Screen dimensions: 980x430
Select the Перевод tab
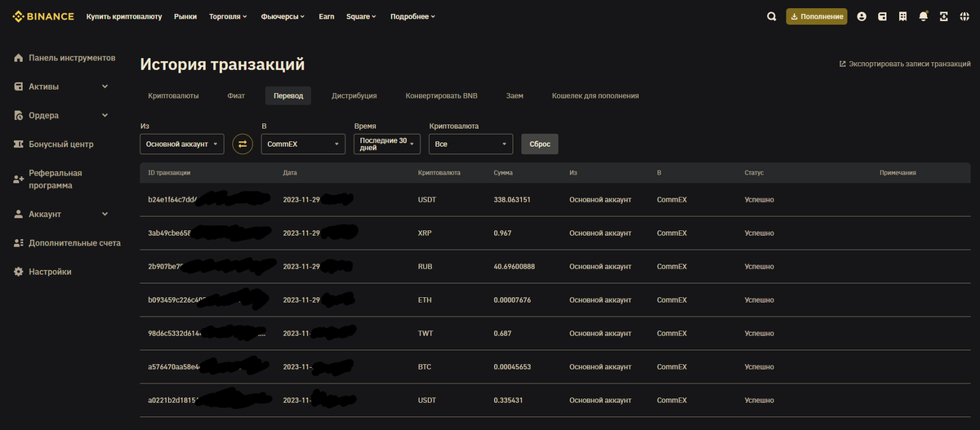pyautogui.click(x=288, y=95)
